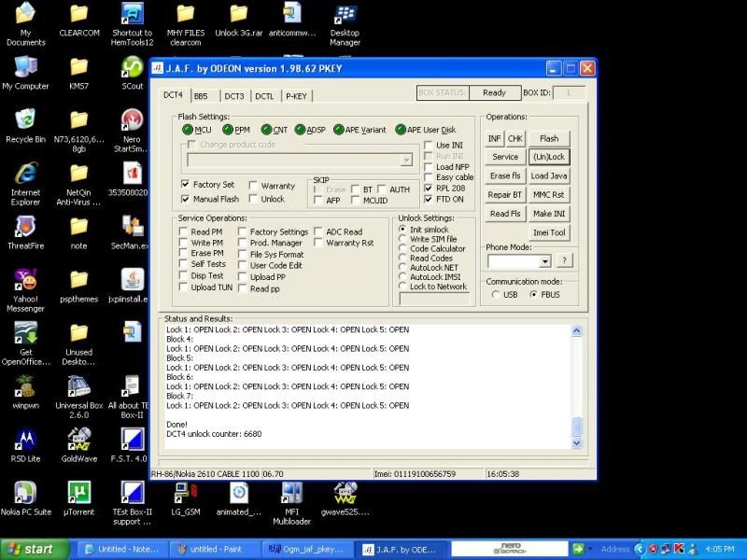Image resolution: width=747 pixels, height=560 pixels.
Task: Open Universal Box 2.6.0 shortcut
Action: [x=79, y=398]
